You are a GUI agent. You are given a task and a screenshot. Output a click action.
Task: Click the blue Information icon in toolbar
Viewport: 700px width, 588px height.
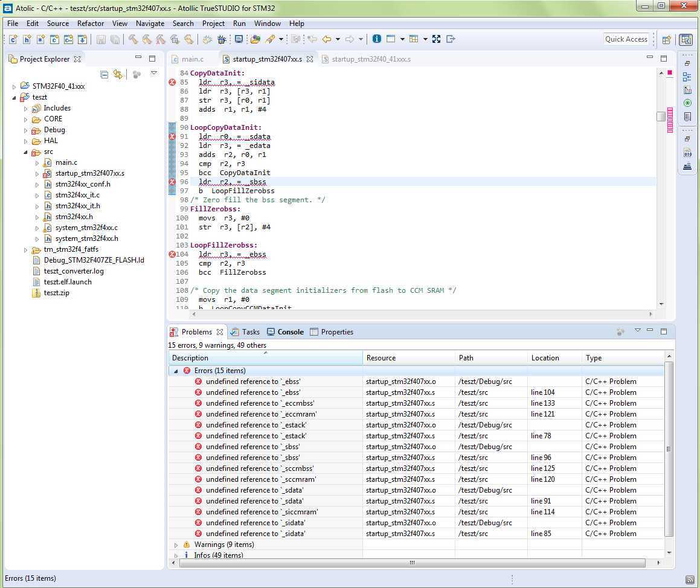tap(377, 39)
